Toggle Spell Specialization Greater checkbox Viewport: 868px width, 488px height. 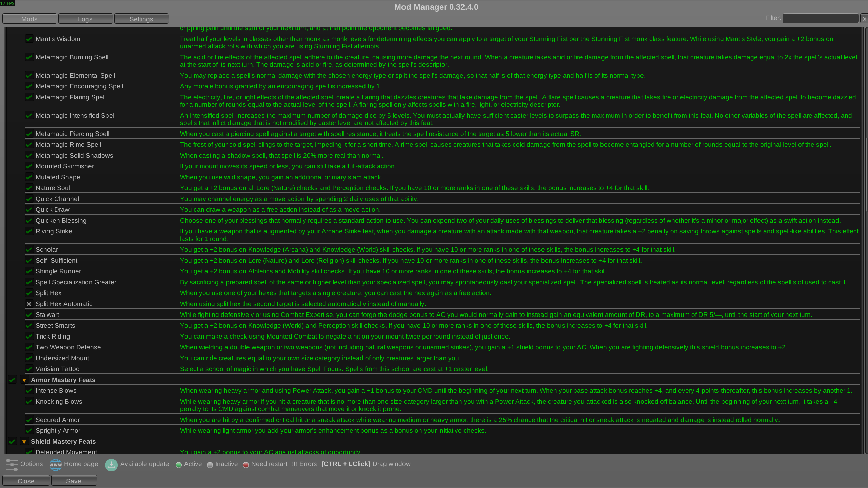tap(29, 282)
